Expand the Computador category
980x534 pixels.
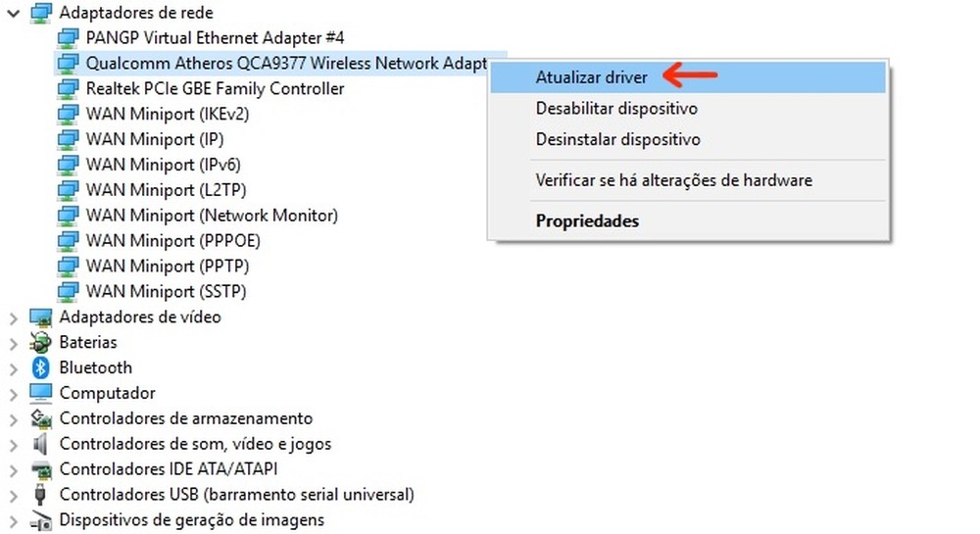click(13, 393)
